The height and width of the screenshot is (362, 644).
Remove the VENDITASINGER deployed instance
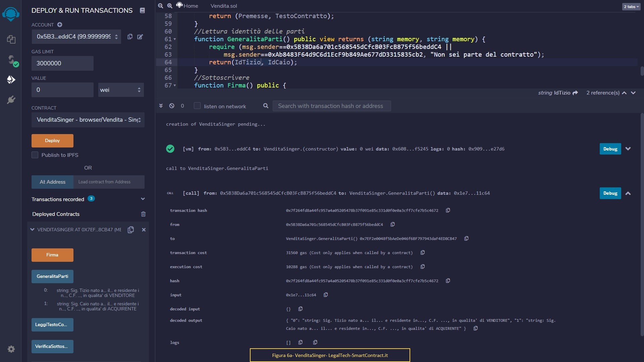[144, 230]
